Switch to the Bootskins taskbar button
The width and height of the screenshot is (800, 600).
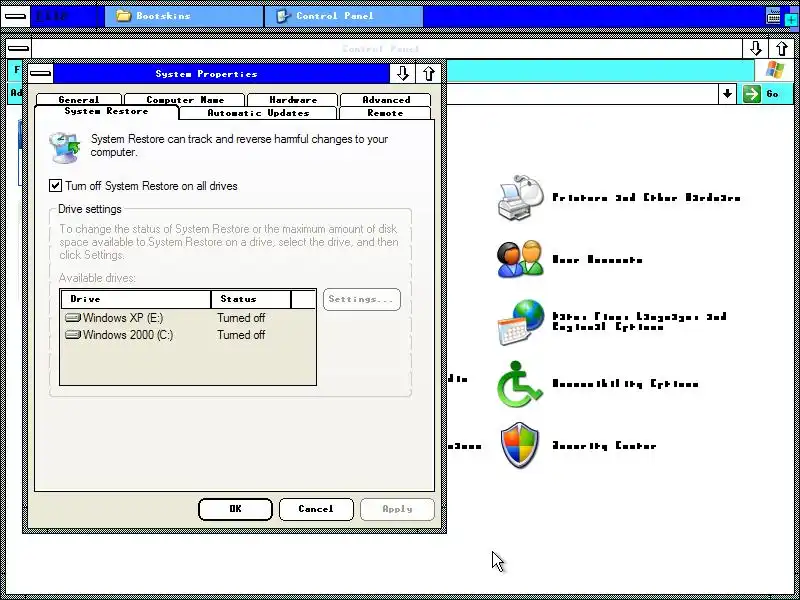coord(184,16)
